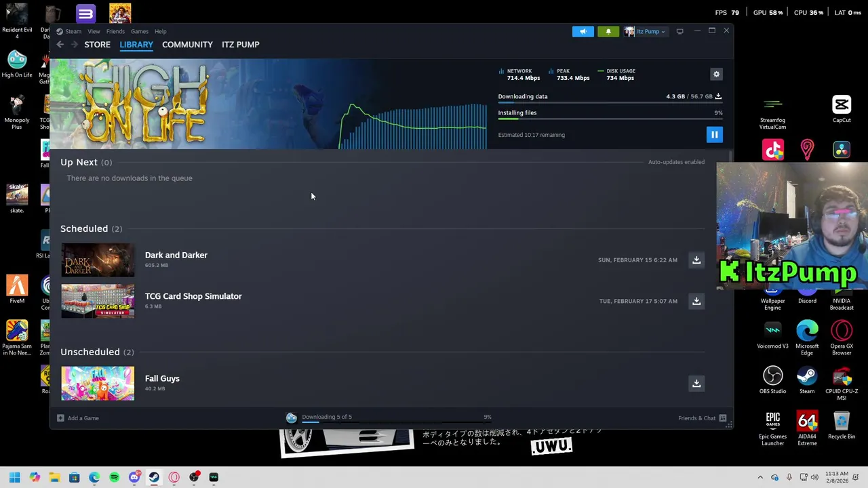Switch to the STORE tab
The height and width of the screenshot is (488, 868).
[98, 45]
